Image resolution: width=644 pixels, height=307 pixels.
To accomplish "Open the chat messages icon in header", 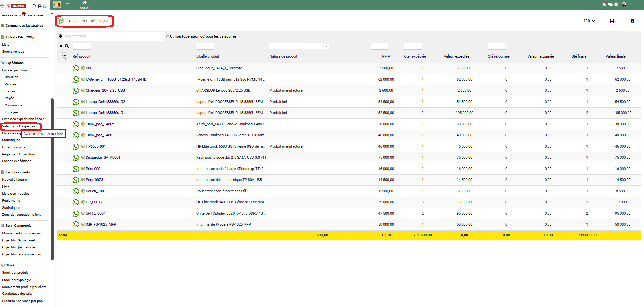I will point(610,4).
